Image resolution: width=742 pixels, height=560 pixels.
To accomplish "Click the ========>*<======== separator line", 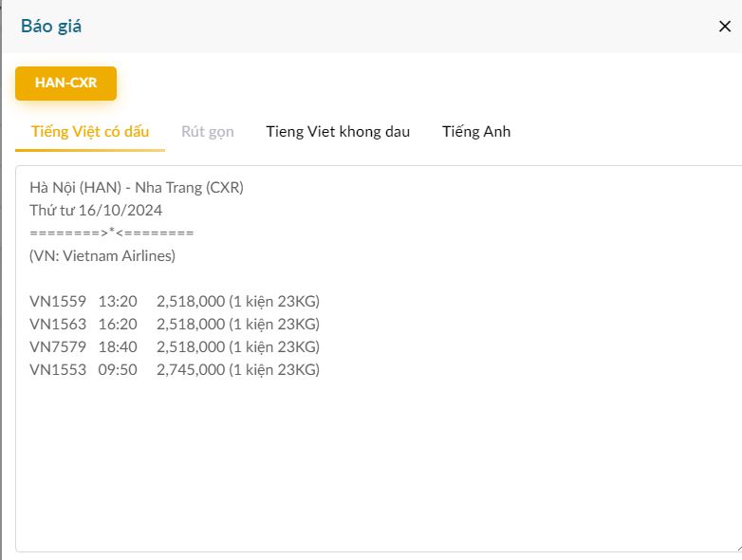I will tap(111, 233).
